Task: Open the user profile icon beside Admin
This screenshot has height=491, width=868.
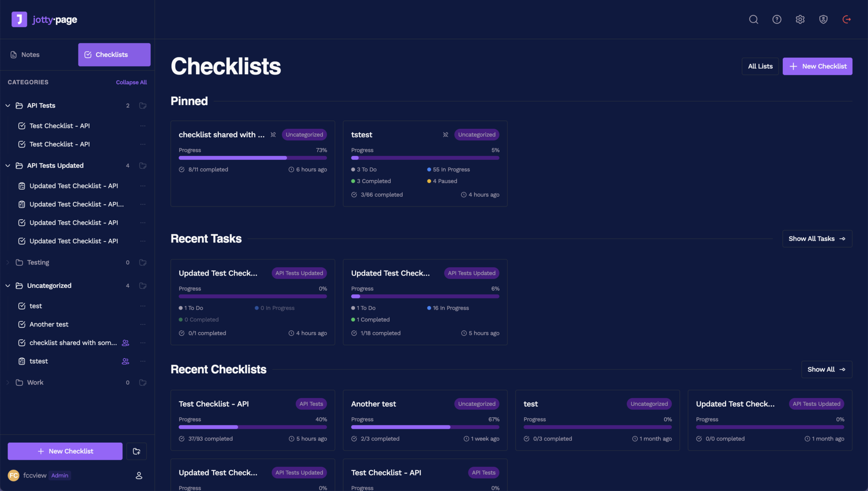Action: [139, 476]
